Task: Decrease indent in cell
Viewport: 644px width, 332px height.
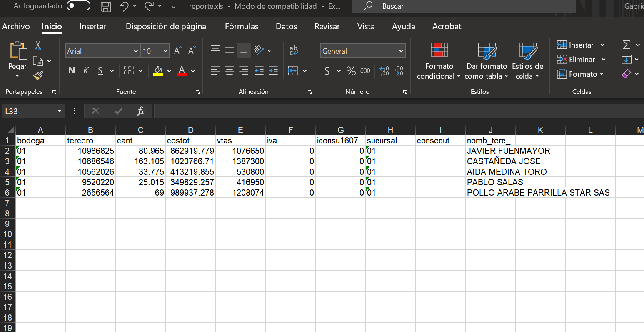Action: (x=259, y=70)
